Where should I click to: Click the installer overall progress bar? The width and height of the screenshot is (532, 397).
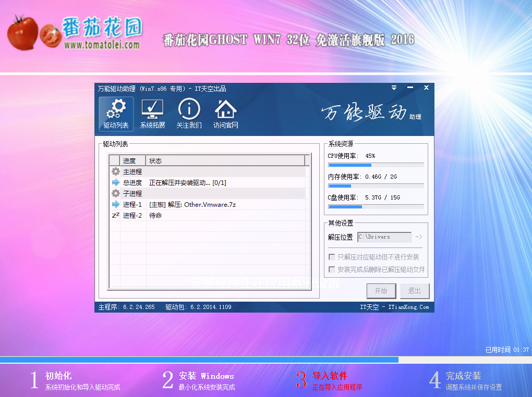[266, 359]
